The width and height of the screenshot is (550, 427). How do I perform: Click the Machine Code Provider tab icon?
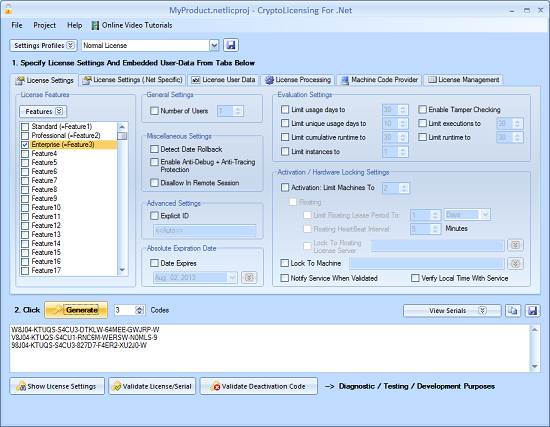pos(345,80)
